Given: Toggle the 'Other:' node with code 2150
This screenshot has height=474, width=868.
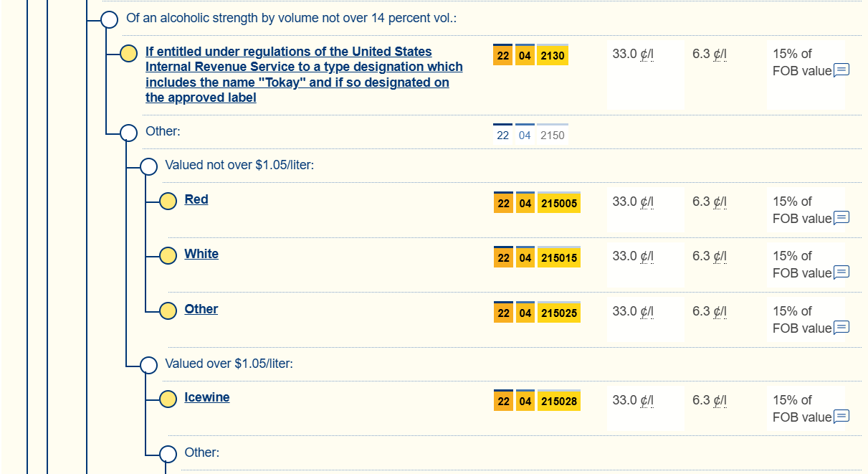Looking at the screenshot, I should (x=129, y=133).
